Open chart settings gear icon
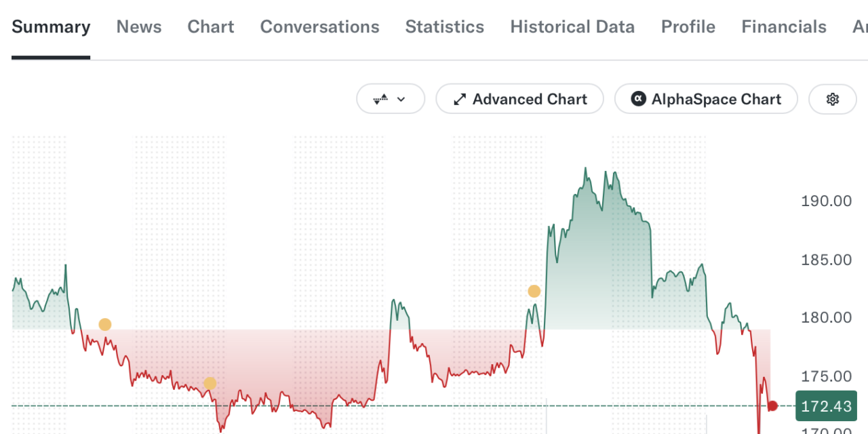Viewport: 868px width, 434px height. (x=833, y=99)
